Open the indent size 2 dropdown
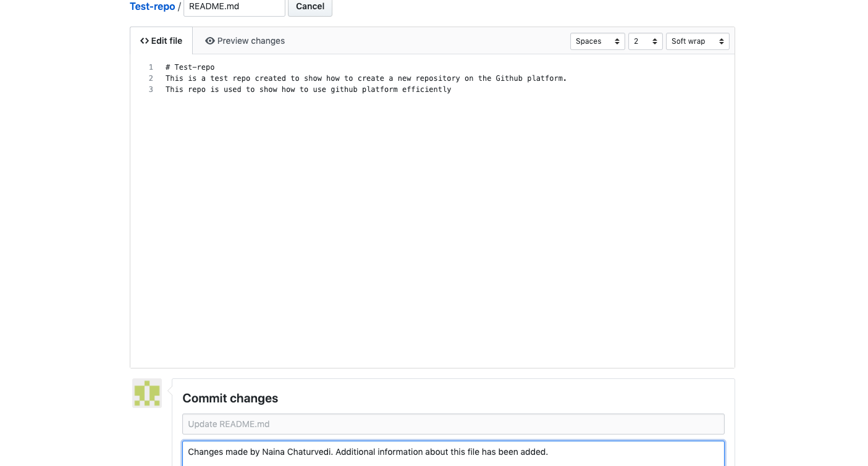 click(x=646, y=41)
